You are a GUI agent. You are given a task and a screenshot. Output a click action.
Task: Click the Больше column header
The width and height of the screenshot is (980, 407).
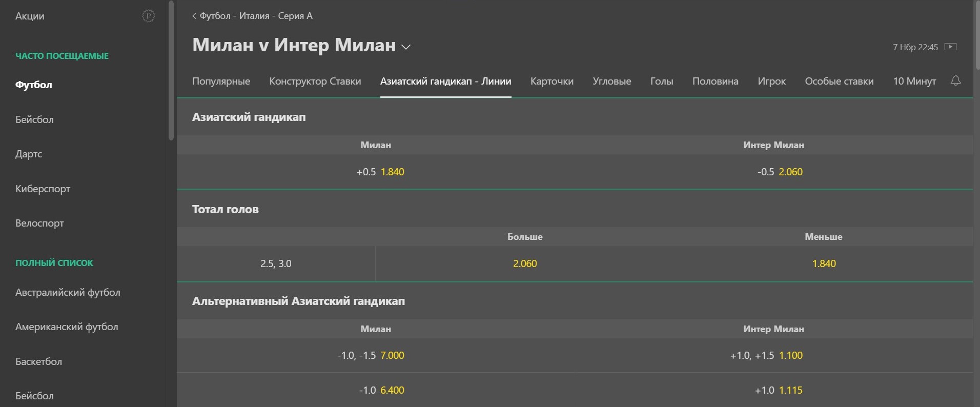coord(525,237)
